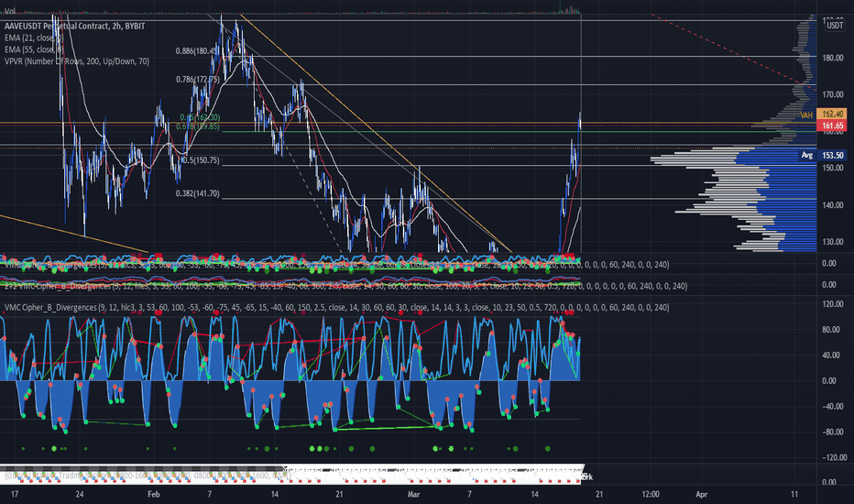The height and width of the screenshot is (504, 854).
Task: Click the 12:00 label on time axis
Action: (x=651, y=495)
